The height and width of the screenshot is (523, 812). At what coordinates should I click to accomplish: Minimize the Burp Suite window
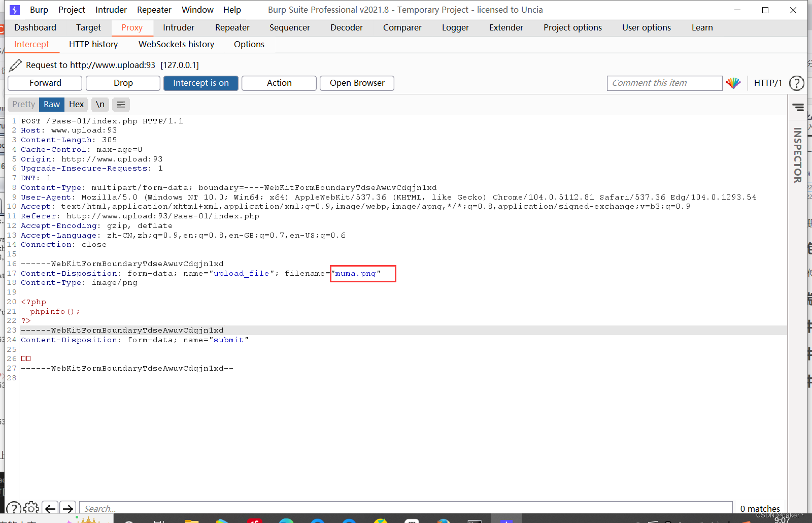pyautogui.click(x=737, y=10)
